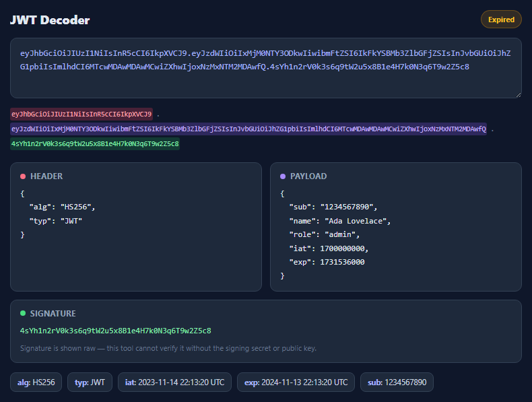Click the "name": "Ada Lovelace" payload line
This screenshot has height=402, width=532.
point(340,221)
